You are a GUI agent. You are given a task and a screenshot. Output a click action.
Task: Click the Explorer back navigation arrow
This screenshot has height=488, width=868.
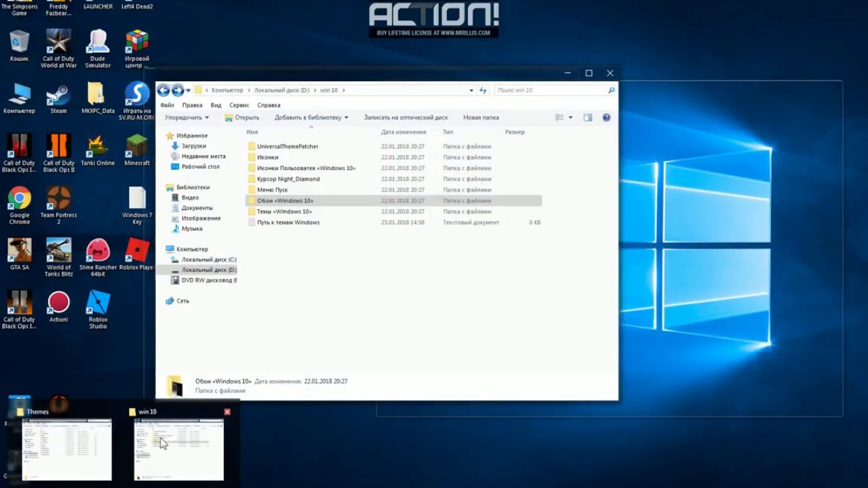(x=163, y=90)
